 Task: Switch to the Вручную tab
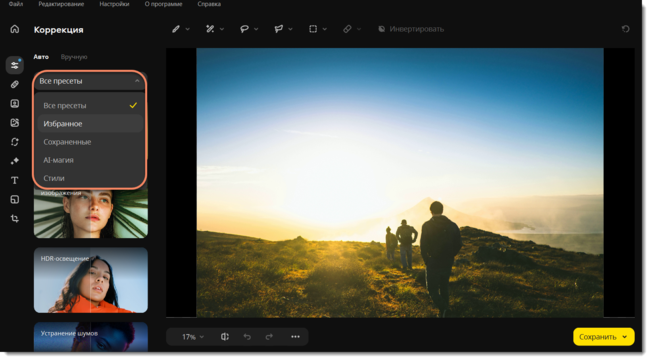pos(74,57)
